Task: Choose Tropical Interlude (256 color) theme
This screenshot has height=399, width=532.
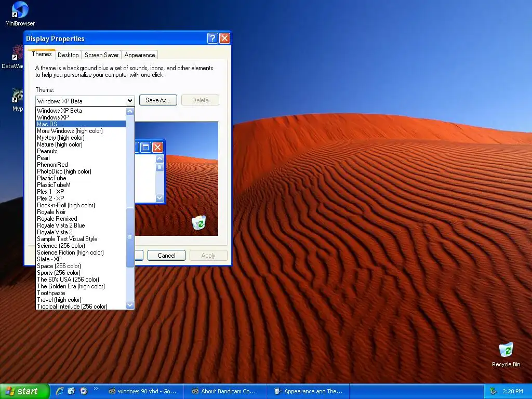Action: click(x=81, y=307)
